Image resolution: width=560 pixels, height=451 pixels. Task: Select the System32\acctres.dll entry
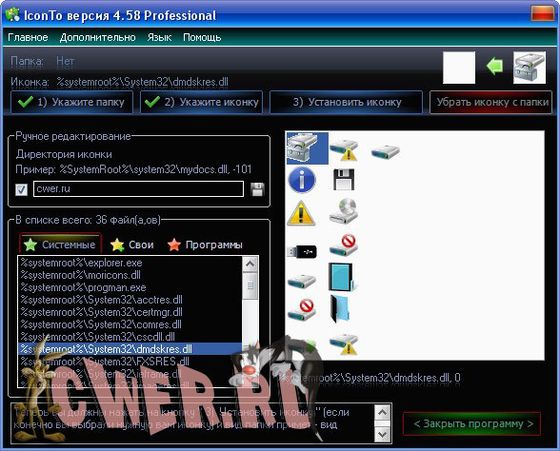point(130,300)
